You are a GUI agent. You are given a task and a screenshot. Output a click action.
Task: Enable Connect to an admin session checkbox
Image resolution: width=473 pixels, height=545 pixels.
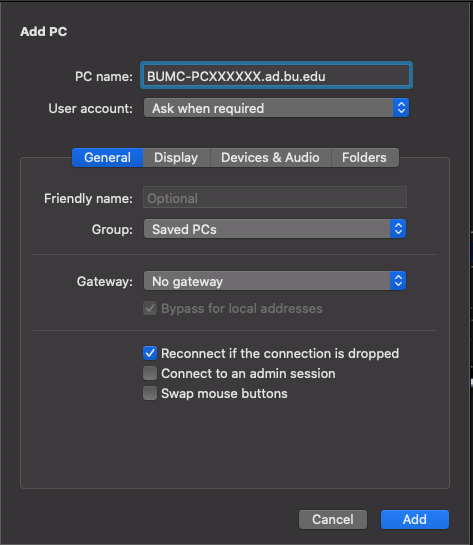150,373
